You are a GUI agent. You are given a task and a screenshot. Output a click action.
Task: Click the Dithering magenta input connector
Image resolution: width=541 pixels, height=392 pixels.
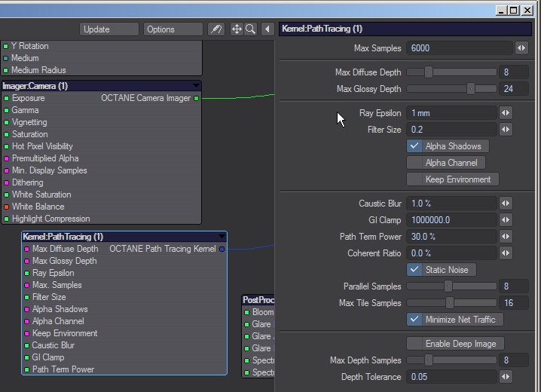click(7, 182)
